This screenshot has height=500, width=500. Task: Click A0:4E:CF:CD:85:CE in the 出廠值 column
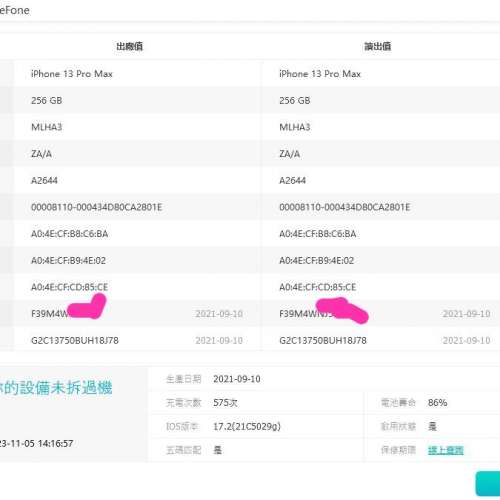(x=69, y=287)
